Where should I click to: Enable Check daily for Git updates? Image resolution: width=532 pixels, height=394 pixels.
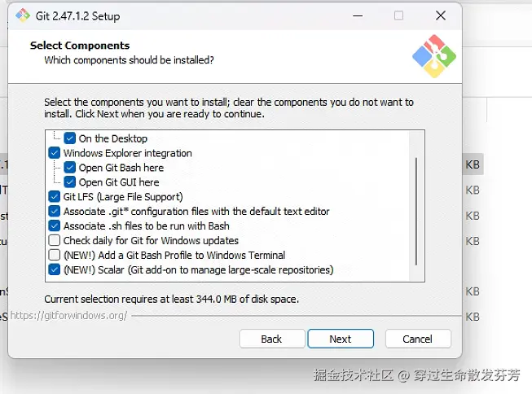55,241
